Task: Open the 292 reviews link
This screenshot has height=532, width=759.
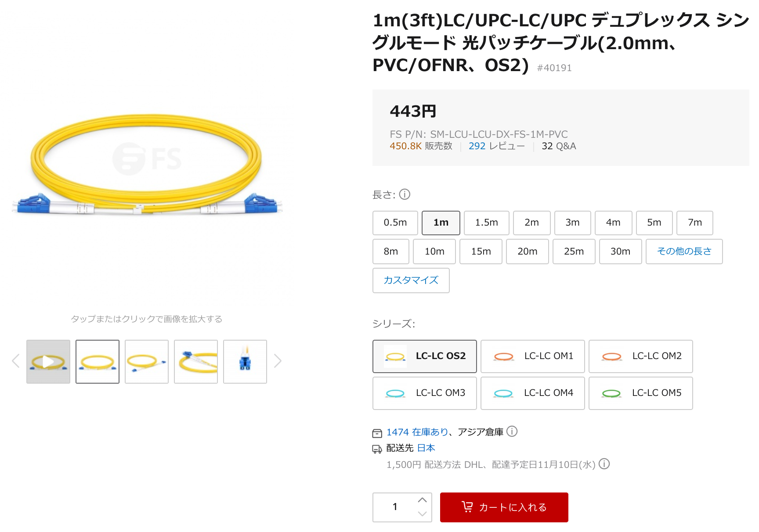Action: pyautogui.click(x=496, y=146)
